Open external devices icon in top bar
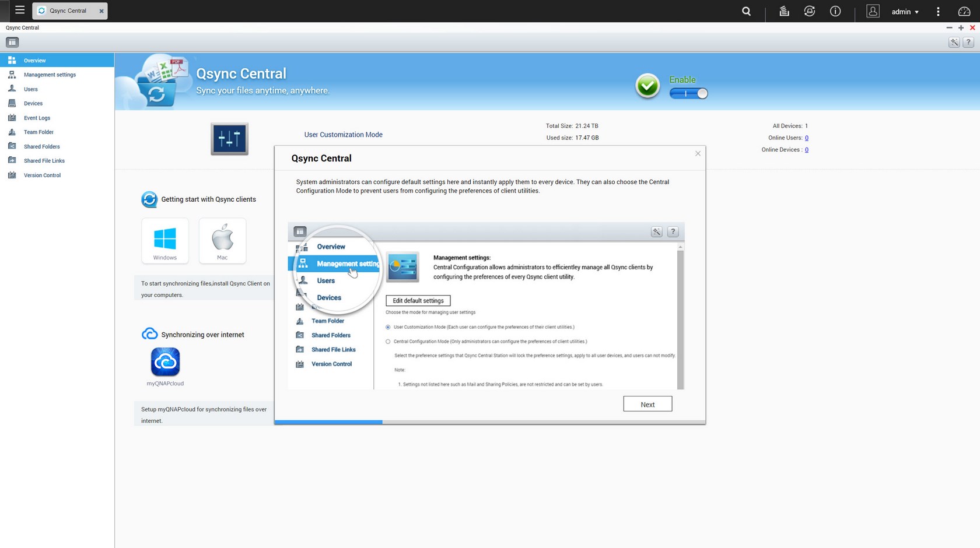Image resolution: width=980 pixels, height=548 pixels. click(810, 11)
